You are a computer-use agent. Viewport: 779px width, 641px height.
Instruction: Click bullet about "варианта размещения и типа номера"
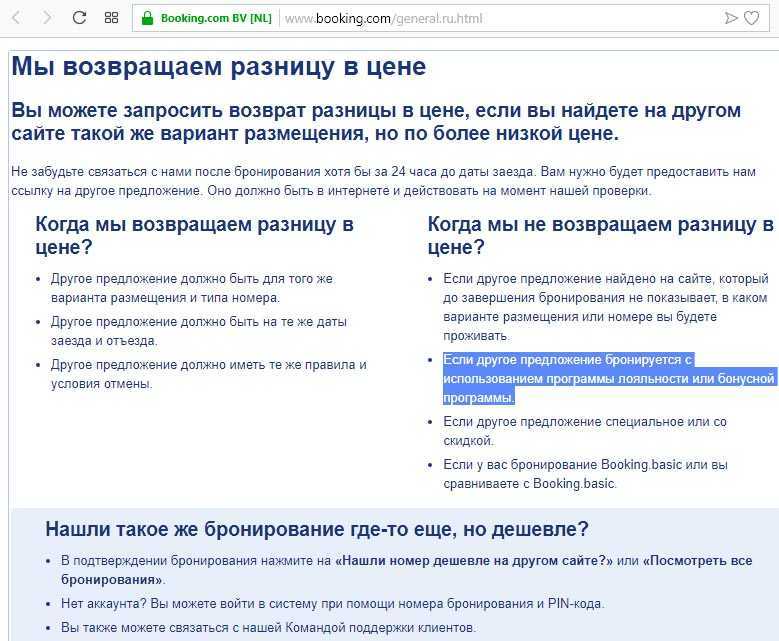coord(192,288)
